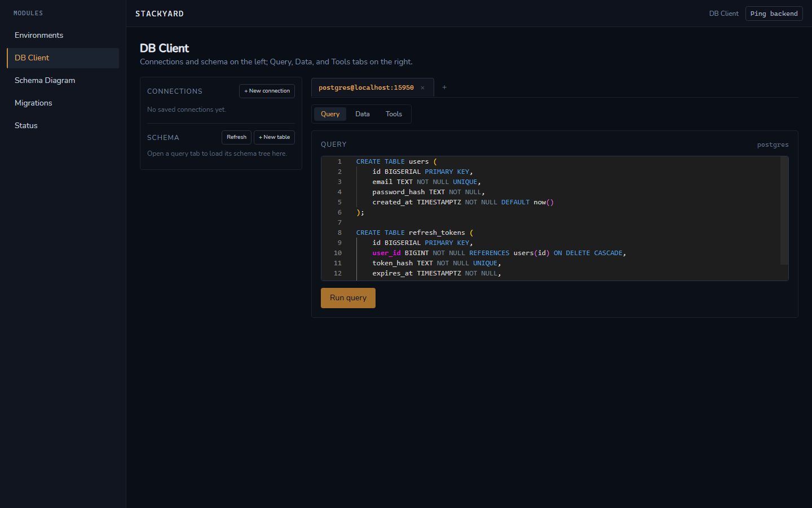Image resolution: width=812 pixels, height=508 pixels.
Task: Switch to the Data tab
Action: [x=363, y=114]
